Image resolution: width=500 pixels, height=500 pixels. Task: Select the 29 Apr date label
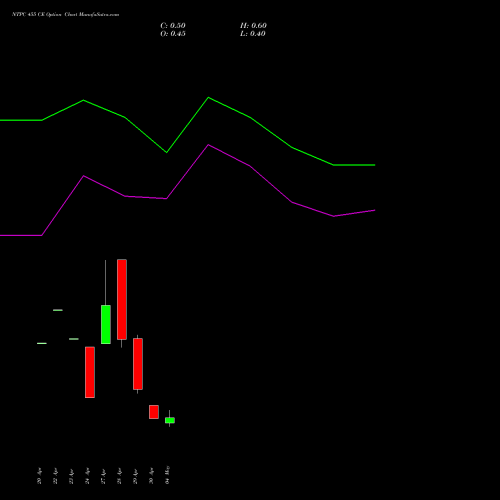tap(135, 476)
